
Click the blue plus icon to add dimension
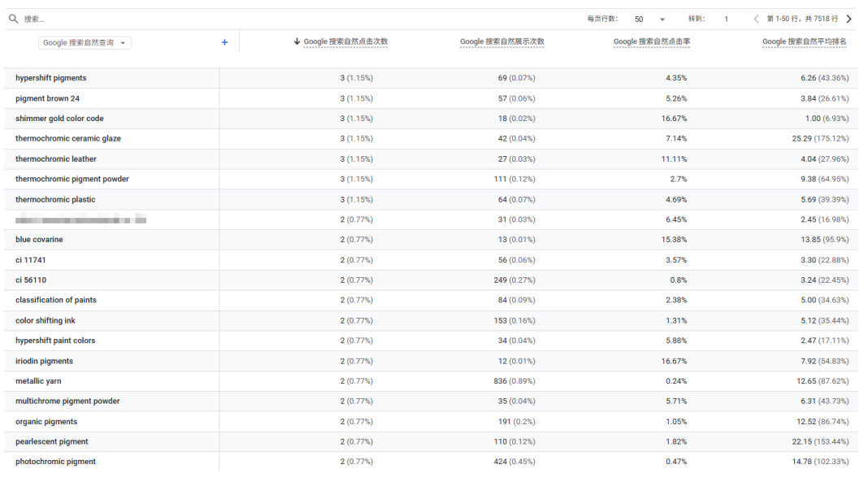coord(225,42)
